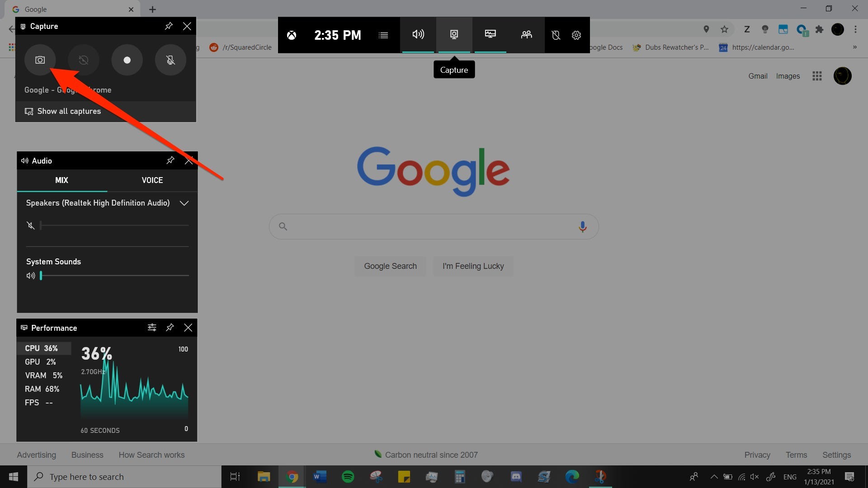Open the ENG language switcher
This screenshot has height=488, width=868.
coord(790,477)
